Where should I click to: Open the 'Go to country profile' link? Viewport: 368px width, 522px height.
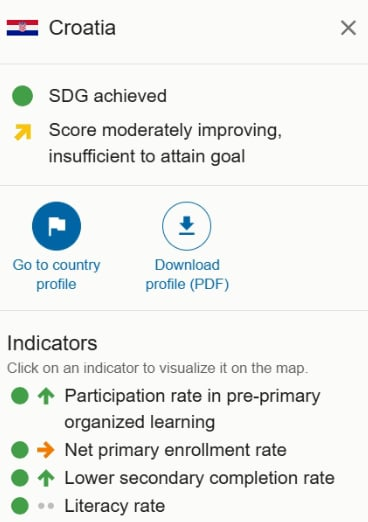pyautogui.click(x=56, y=275)
